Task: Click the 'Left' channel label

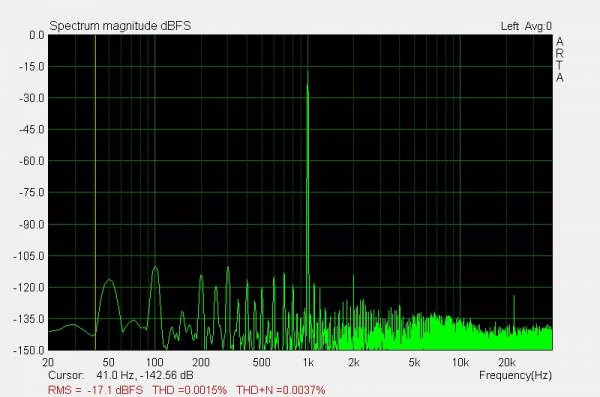Action: click(510, 26)
